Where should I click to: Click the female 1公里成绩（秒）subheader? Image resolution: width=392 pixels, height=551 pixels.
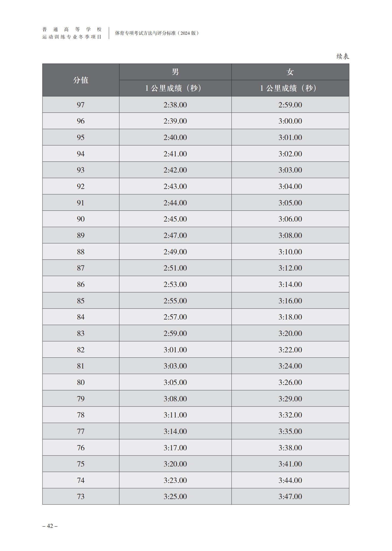290,88
